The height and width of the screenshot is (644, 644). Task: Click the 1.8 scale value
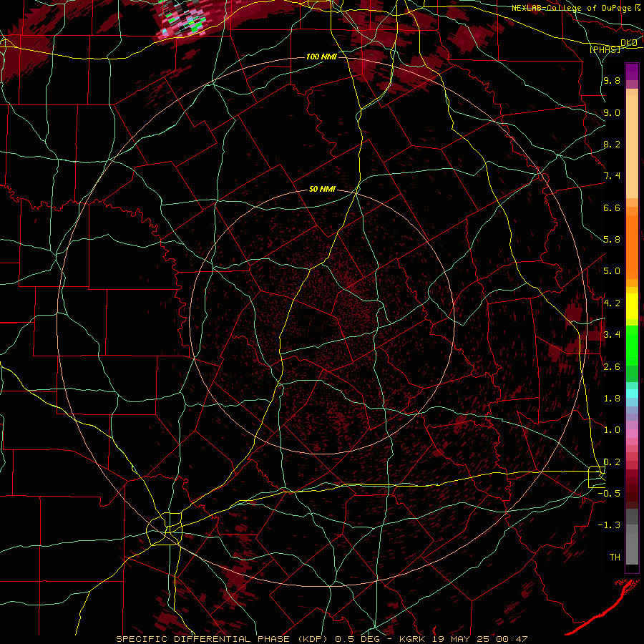coord(612,399)
